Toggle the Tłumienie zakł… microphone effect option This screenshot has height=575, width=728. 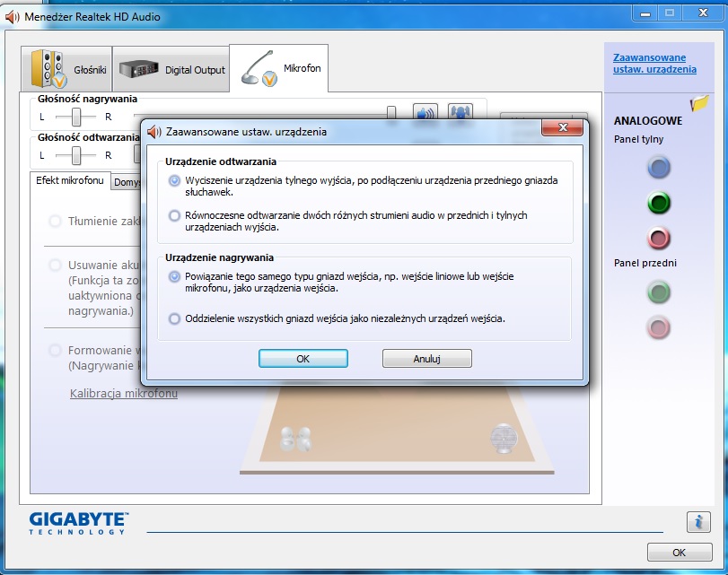point(55,221)
